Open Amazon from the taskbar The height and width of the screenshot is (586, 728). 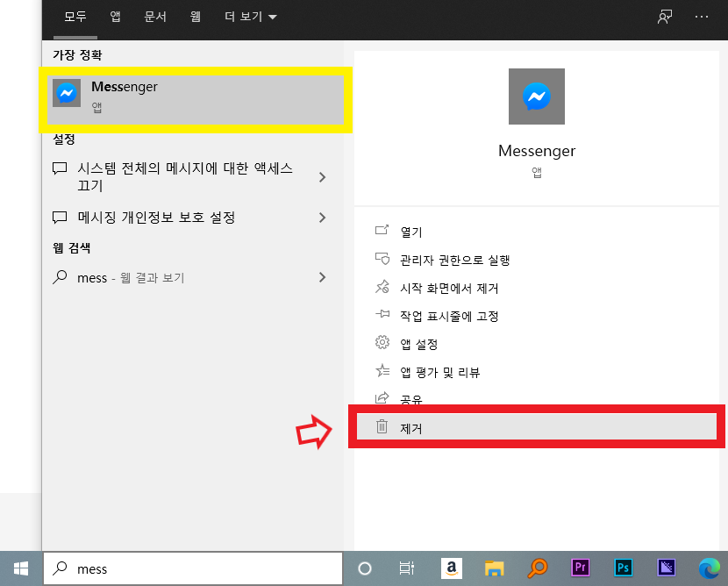tap(452, 568)
